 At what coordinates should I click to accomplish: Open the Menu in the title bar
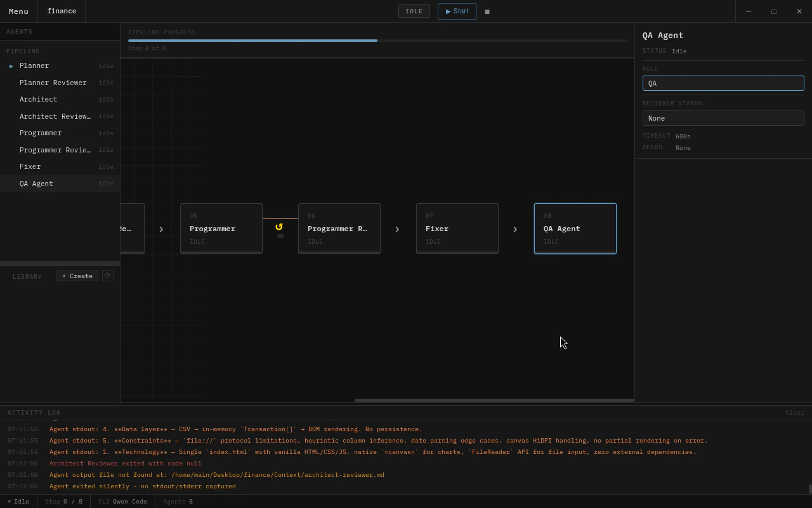(18, 11)
